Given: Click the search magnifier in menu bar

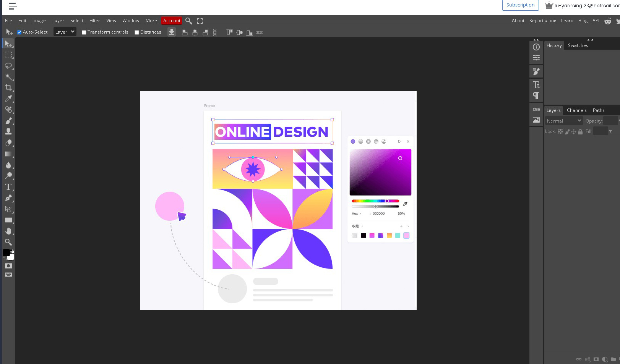Looking at the screenshot, I should tap(188, 21).
